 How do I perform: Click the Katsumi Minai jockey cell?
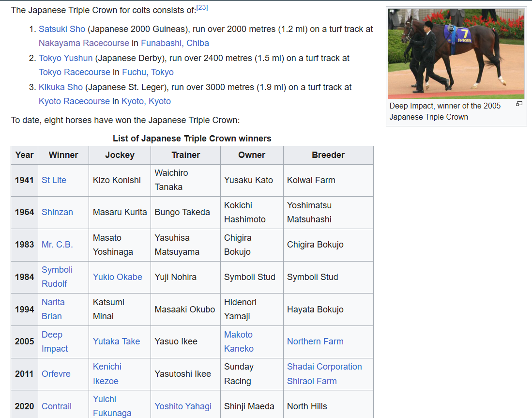pyautogui.click(x=120, y=310)
